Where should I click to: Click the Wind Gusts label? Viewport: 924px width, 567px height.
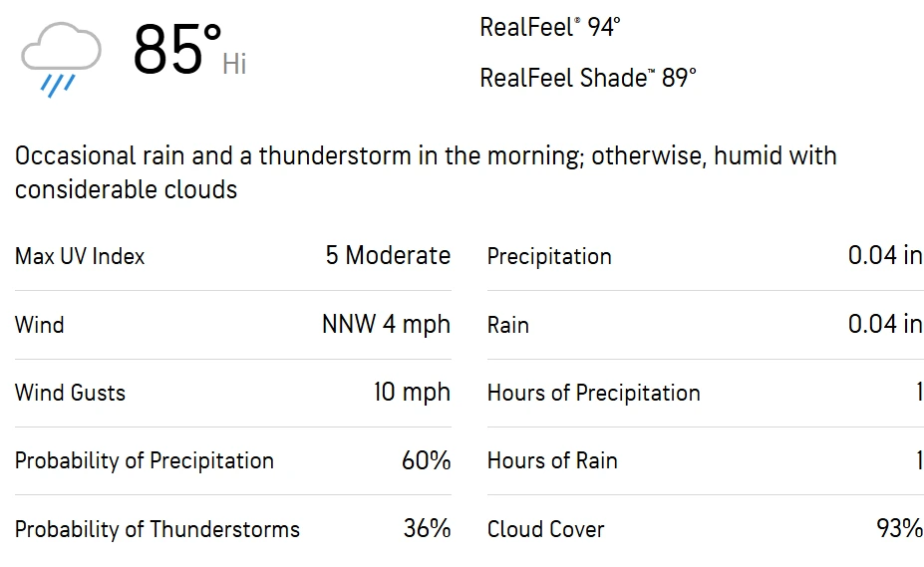pos(70,393)
